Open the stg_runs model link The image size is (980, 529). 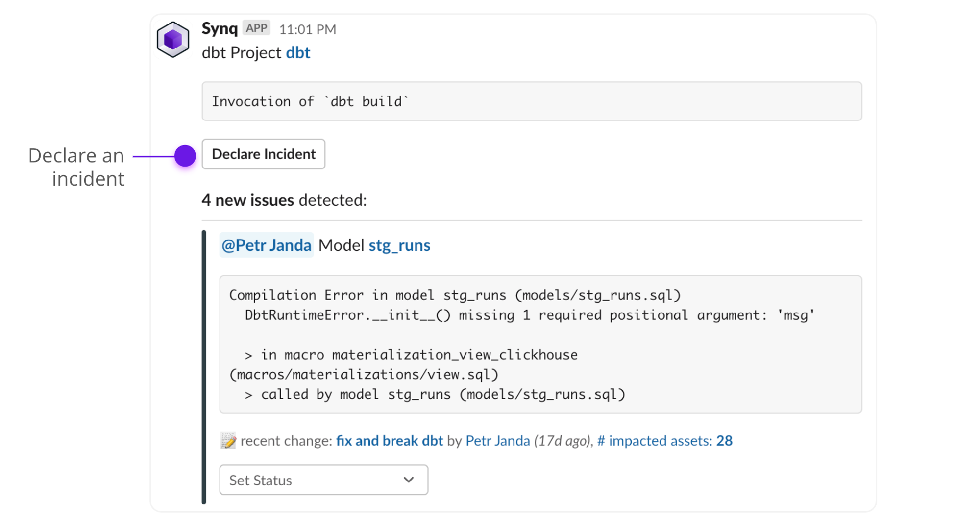[x=399, y=245]
